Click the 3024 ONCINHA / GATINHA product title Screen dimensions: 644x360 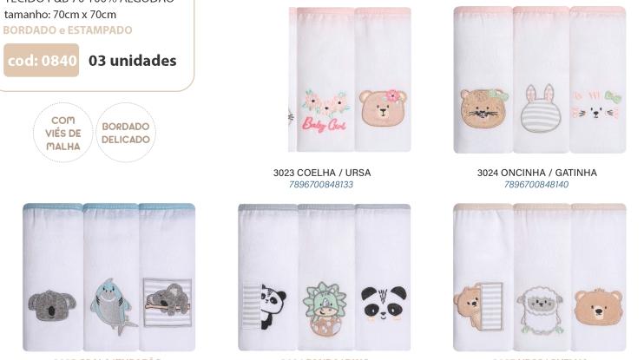click(536, 173)
